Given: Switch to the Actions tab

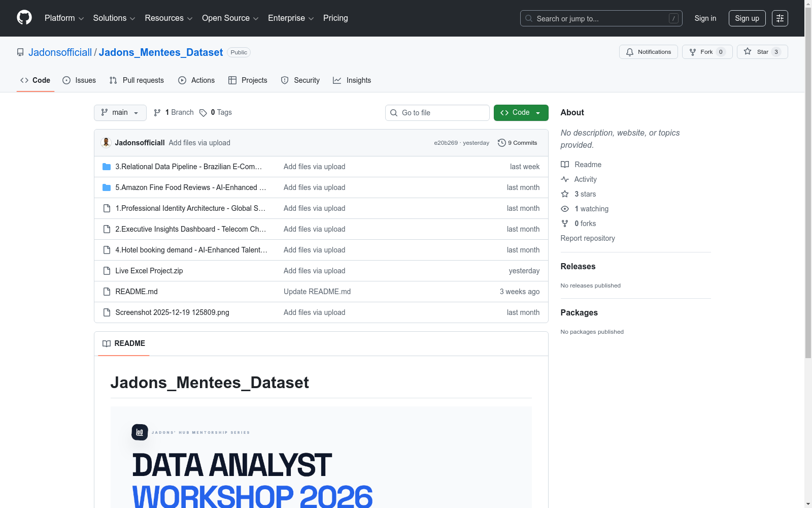Looking at the screenshot, I should (x=196, y=80).
